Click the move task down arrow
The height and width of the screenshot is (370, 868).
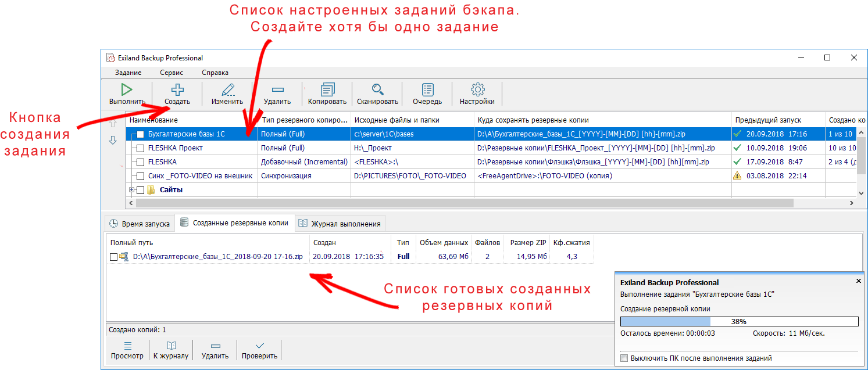coord(113,141)
